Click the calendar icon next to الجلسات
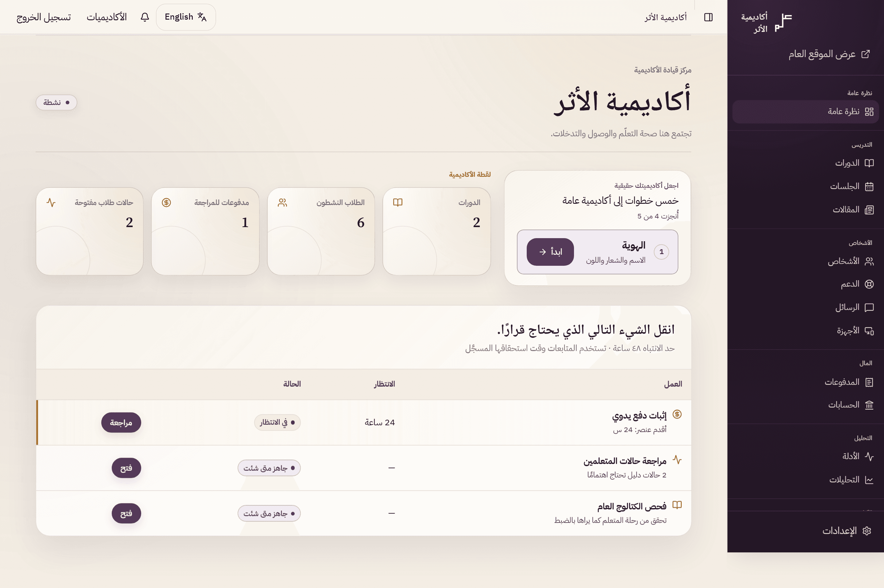Image resolution: width=884 pixels, height=588 pixels. (x=869, y=186)
